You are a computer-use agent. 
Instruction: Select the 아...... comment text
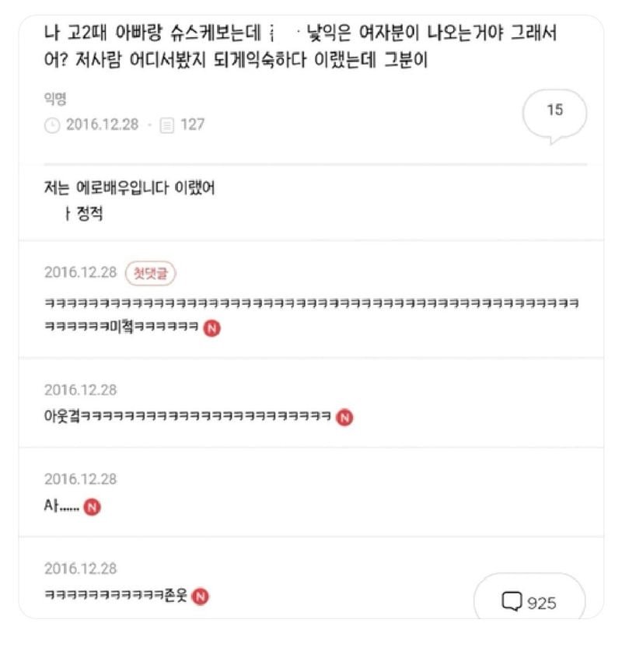61,507
